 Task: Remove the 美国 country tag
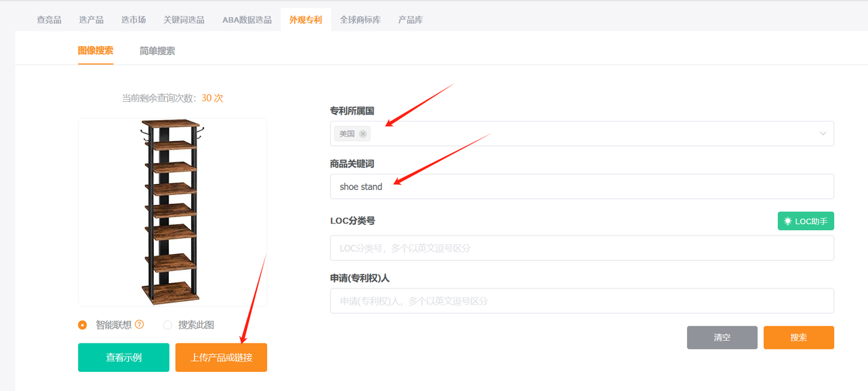363,134
